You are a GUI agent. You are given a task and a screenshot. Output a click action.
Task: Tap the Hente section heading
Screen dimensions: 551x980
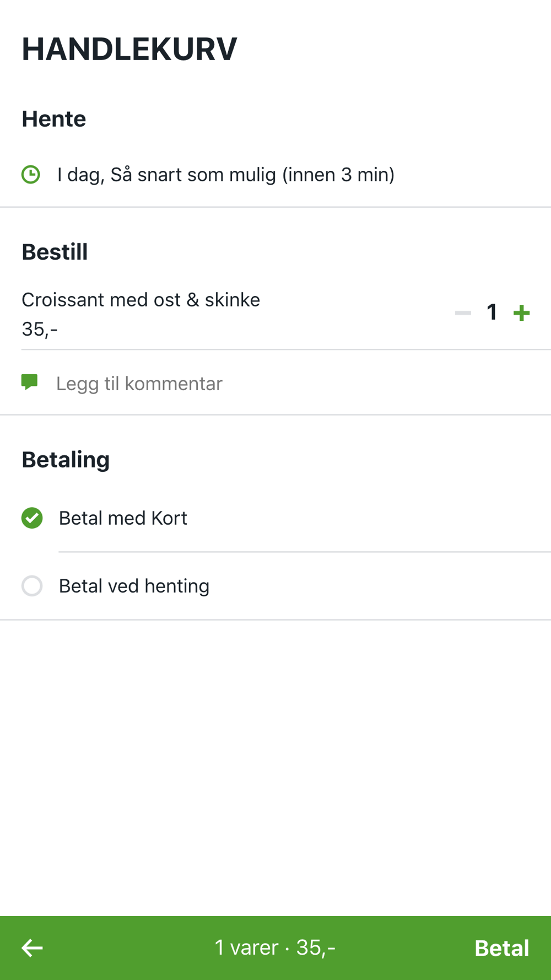click(x=54, y=119)
